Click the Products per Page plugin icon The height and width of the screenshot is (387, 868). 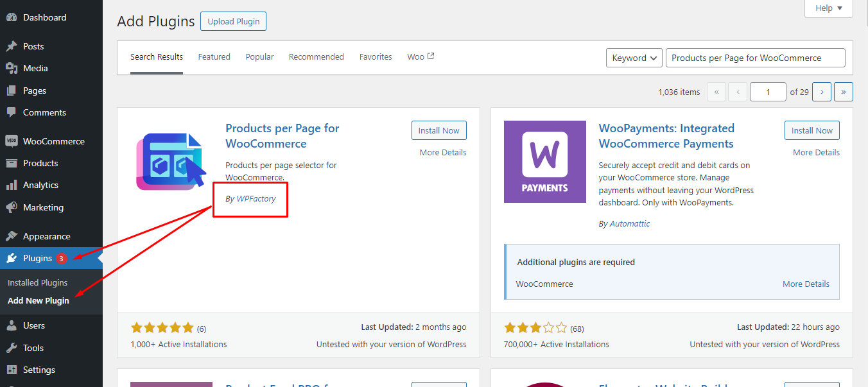pyautogui.click(x=171, y=162)
